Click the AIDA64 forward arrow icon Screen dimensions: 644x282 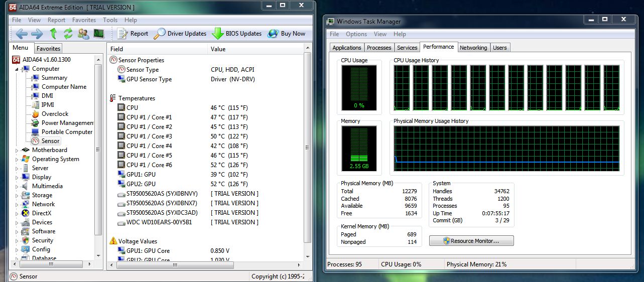(x=37, y=34)
